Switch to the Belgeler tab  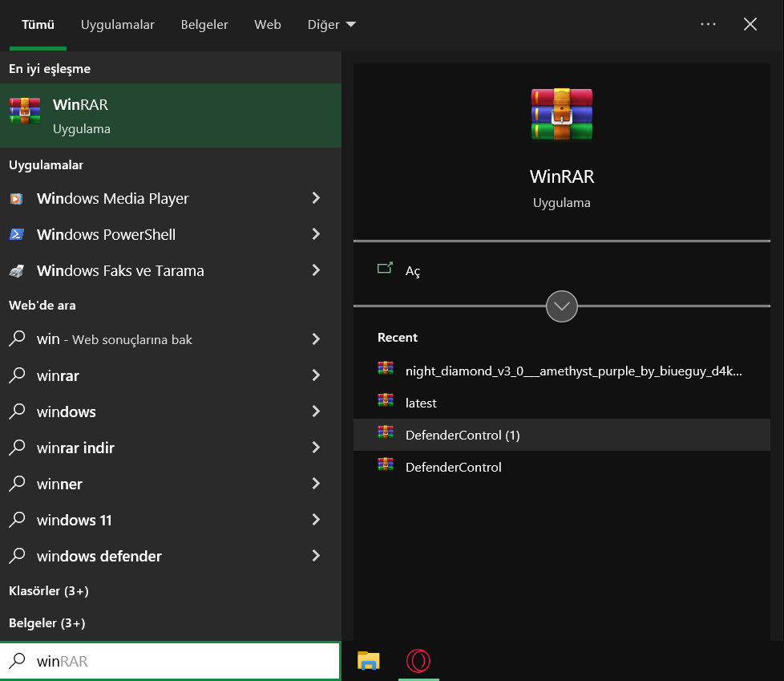point(204,25)
